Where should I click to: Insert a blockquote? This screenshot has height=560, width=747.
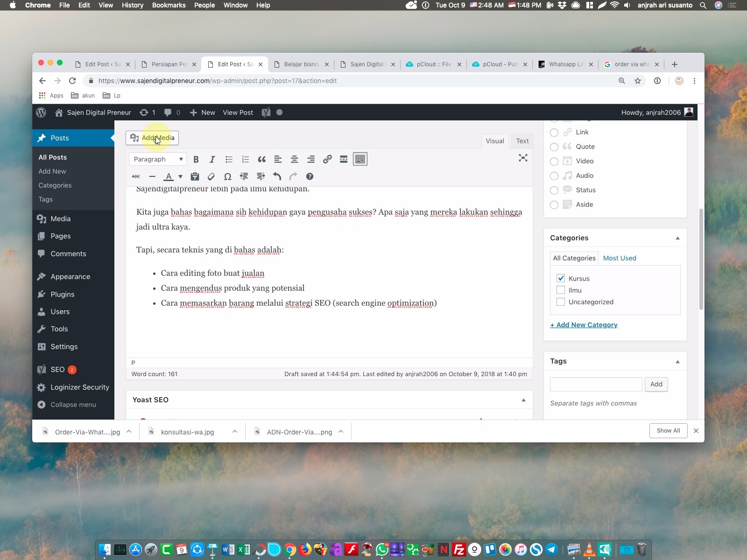coord(261,159)
